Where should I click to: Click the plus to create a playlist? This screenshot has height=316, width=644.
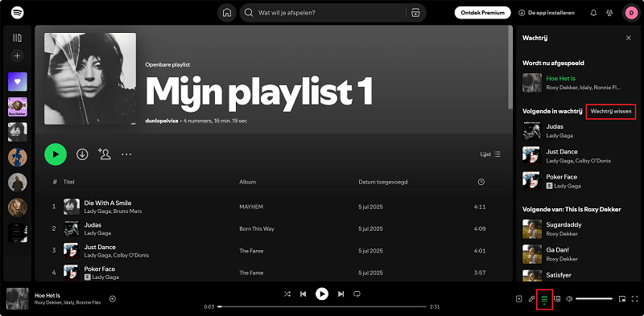(17, 55)
